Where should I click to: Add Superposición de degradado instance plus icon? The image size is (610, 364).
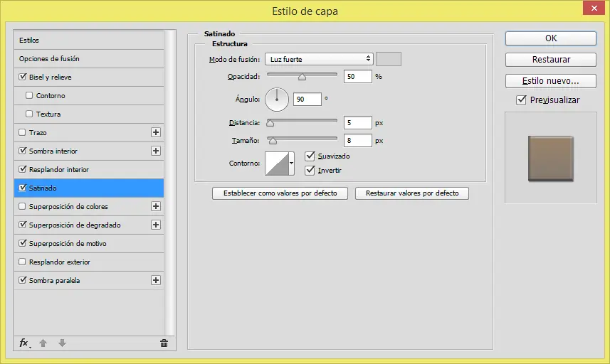pos(156,225)
